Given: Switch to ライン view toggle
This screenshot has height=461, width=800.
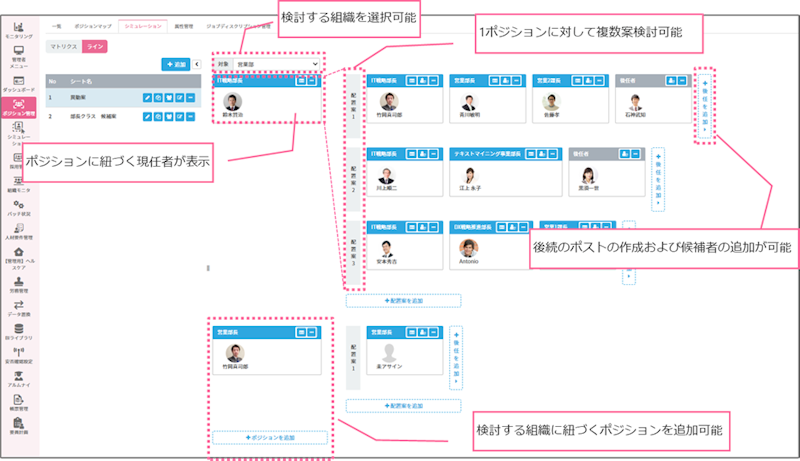Looking at the screenshot, I should click(95, 46).
